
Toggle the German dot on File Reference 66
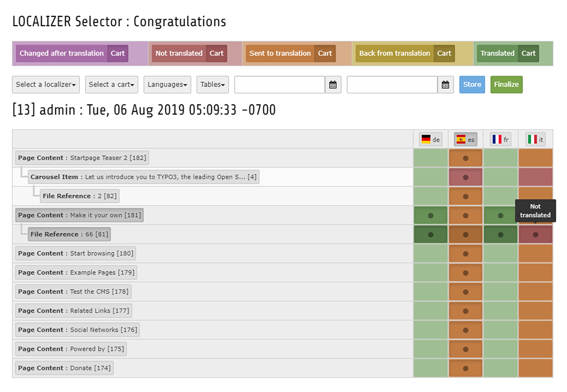click(x=430, y=234)
